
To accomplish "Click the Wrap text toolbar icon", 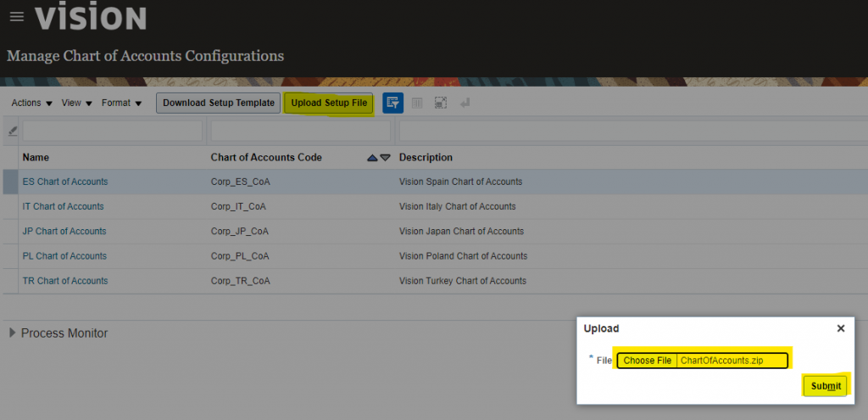I will coord(465,103).
